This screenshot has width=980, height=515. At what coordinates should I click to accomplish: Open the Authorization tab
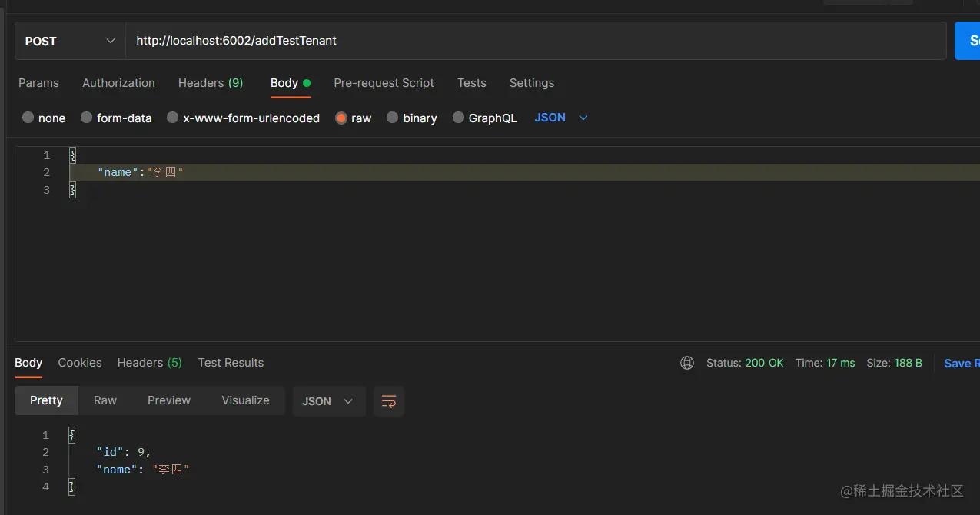[118, 83]
